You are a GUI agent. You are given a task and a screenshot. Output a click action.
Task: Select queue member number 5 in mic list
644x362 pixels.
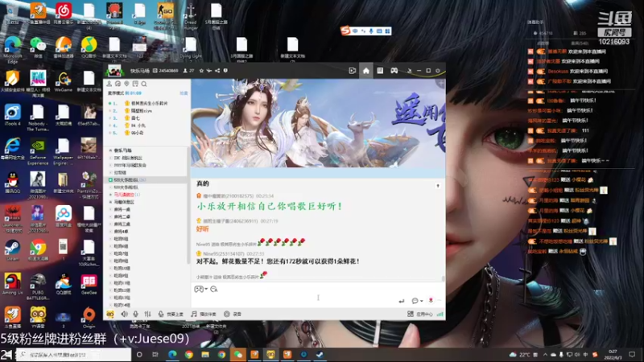coord(146,133)
